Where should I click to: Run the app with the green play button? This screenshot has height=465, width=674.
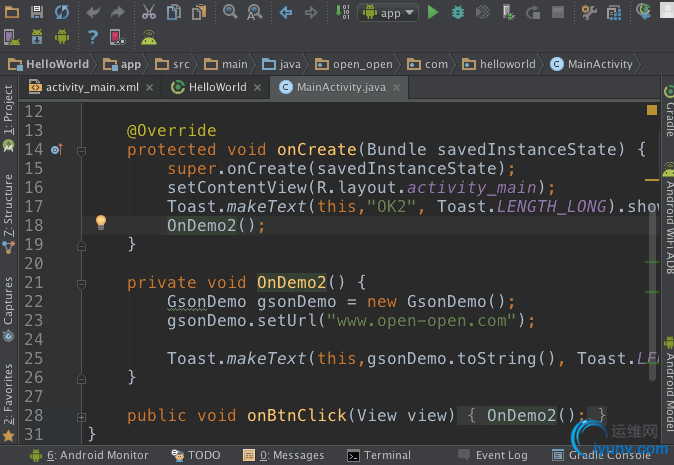pyautogui.click(x=433, y=12)
